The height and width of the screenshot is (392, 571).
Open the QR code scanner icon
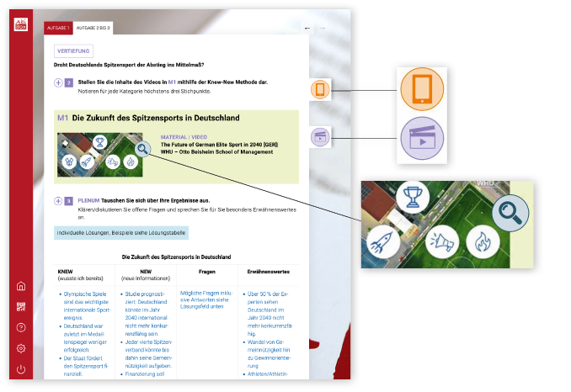pyautogui.click(x=21, y=306)
